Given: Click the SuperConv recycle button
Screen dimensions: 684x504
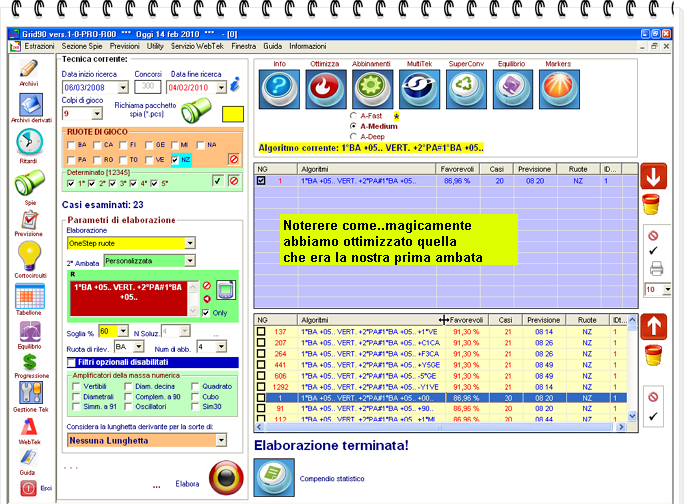Looking at the screenshot, I should coord(466,89).
